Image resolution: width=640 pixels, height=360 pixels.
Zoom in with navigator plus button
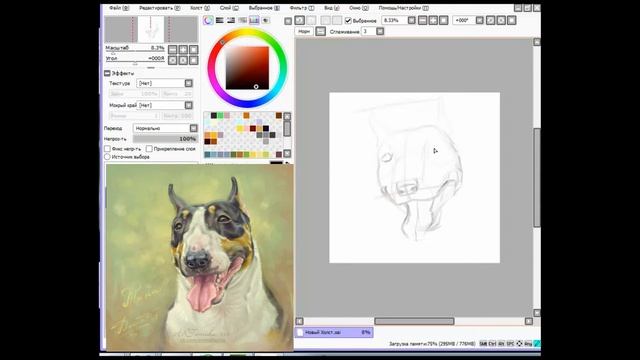[x=183, y=49]
